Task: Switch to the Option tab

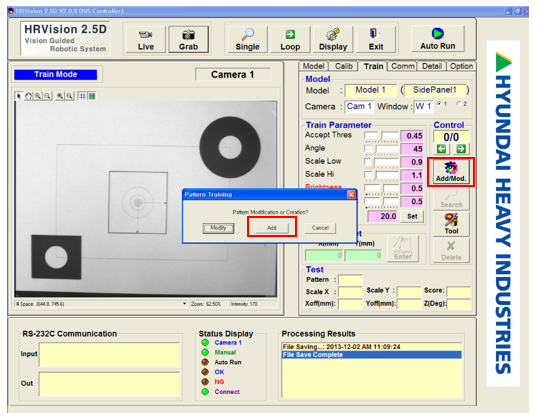Action: tap(461, 66)
